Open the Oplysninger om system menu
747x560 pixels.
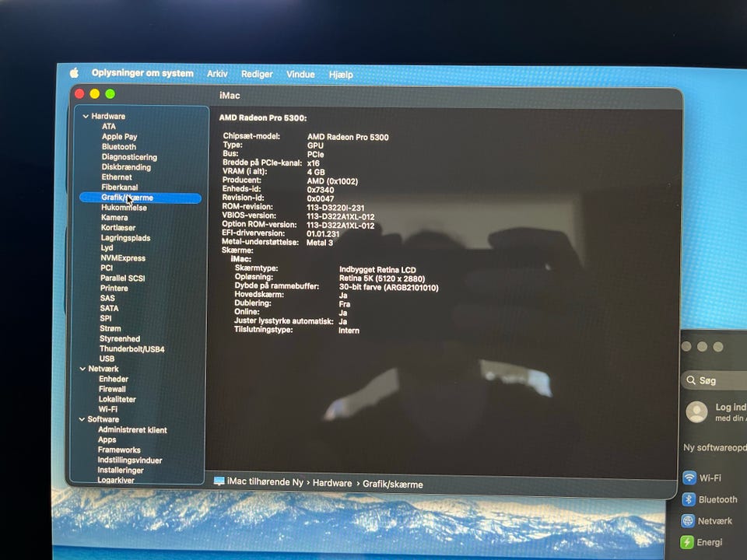[x=142, y=73]
